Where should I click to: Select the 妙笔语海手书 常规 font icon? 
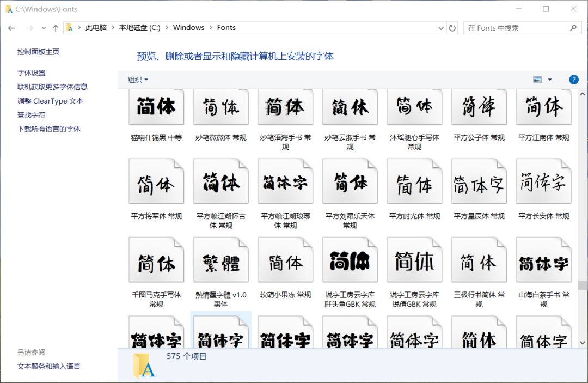(x=285, y=107)
